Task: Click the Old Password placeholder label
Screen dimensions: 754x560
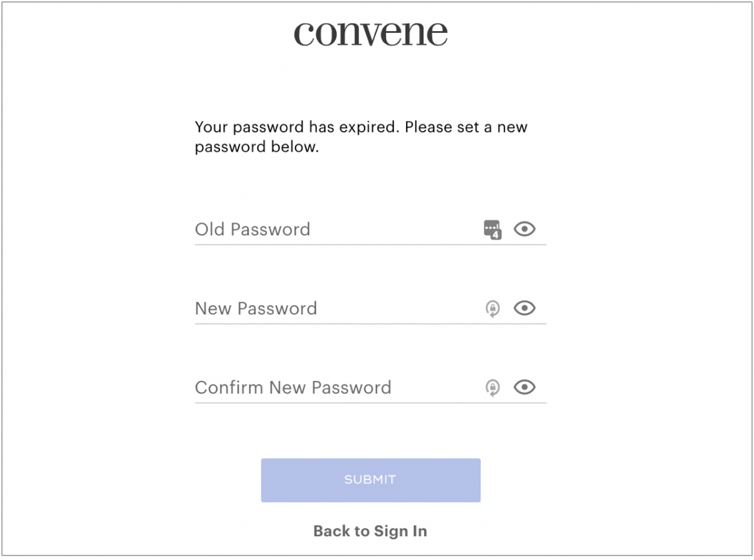Action: tap(252, 230)
